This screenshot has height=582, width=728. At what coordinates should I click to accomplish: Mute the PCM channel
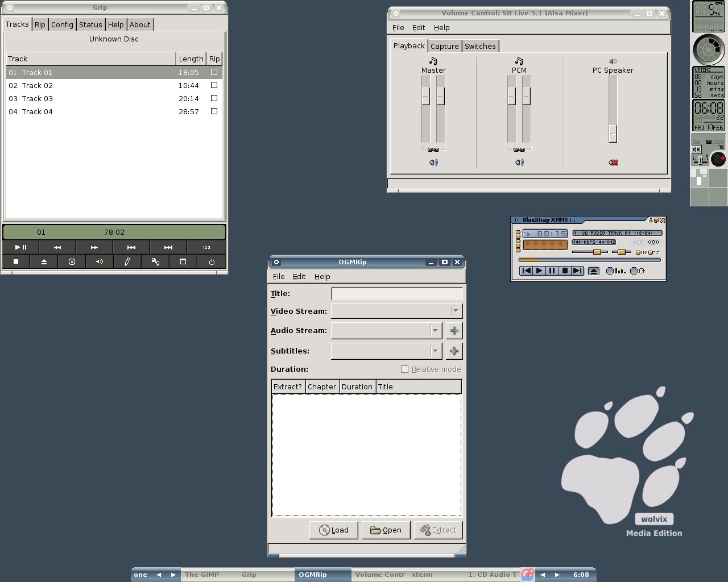519,163
